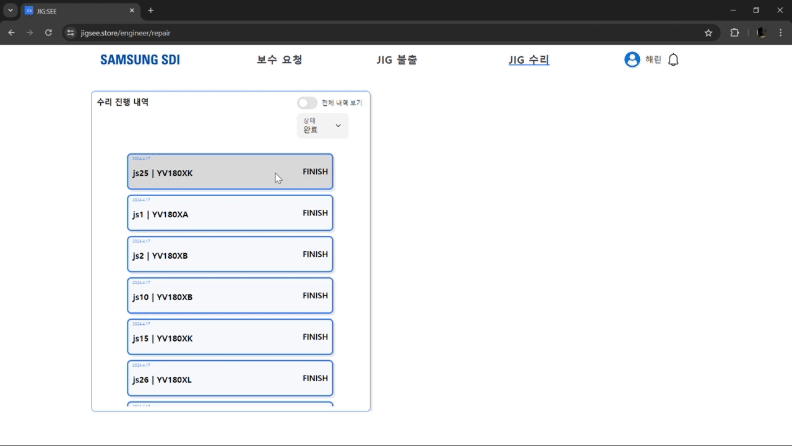Switch to the JIG 불출 menu
This screenshot has width=792, height=446.
[397, 60]
